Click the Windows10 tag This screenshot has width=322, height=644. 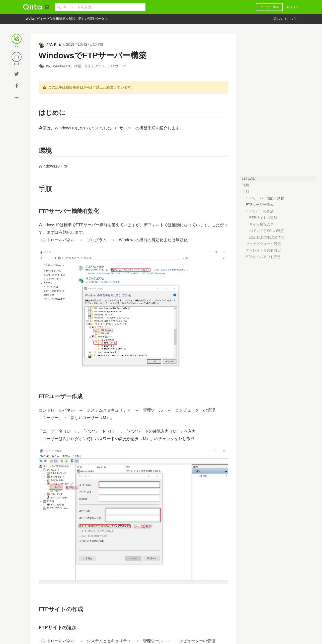coord(62,66)
